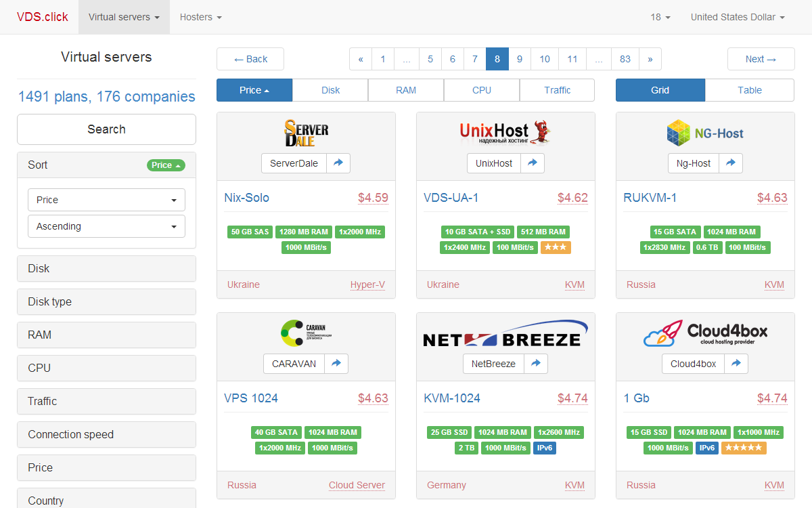Open the VPS 1024 plan link
This screenshot has height=508, width=812.
(251, 398)
